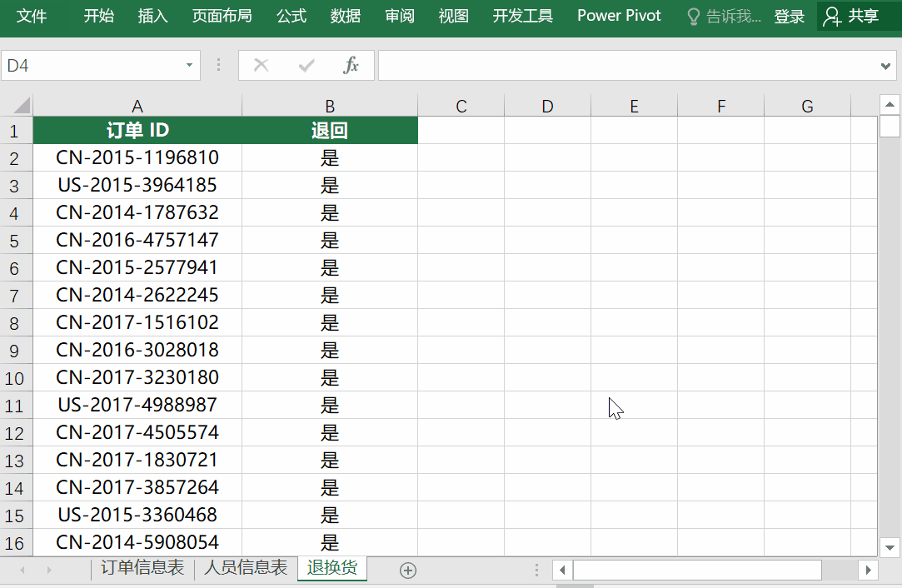Click vertical scrollbar up arrow
The image size is (902, 588).
[890, 105]
